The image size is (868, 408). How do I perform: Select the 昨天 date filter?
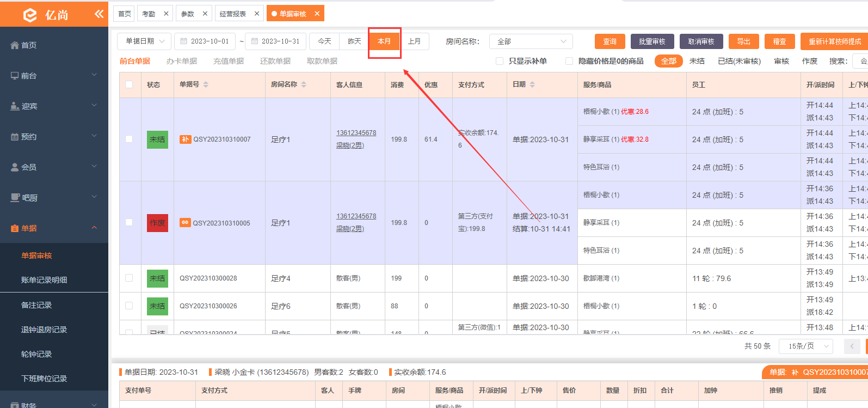[354, 41]
